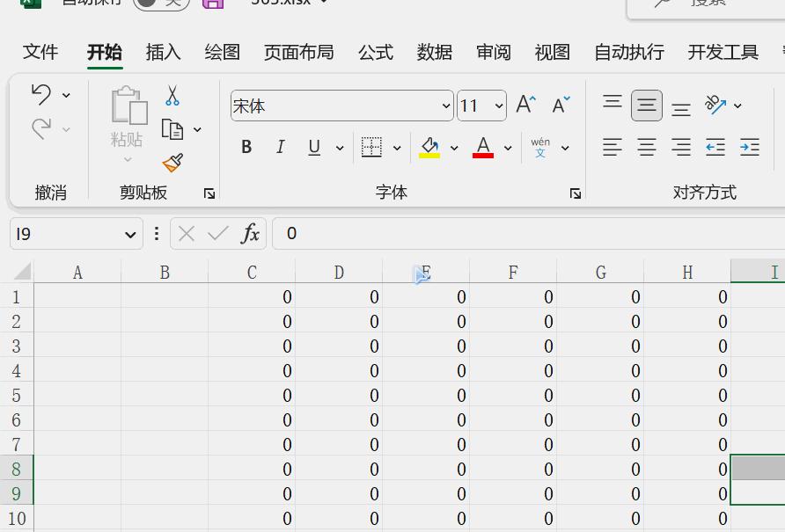Image resolution: width=785 pixels, height=532 pixels.
Task: Open the 字体 dialog launcher button
Action: coord(576,193)
